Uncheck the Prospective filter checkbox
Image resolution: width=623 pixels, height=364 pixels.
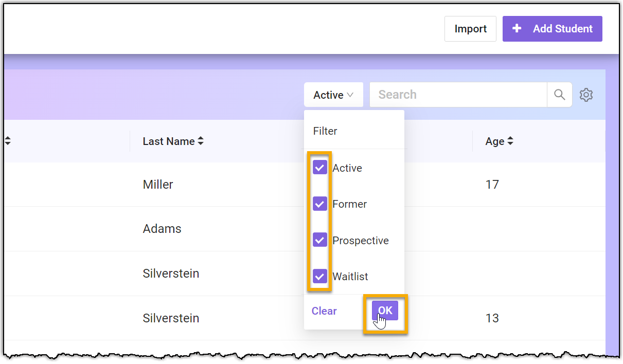point(320,240)
